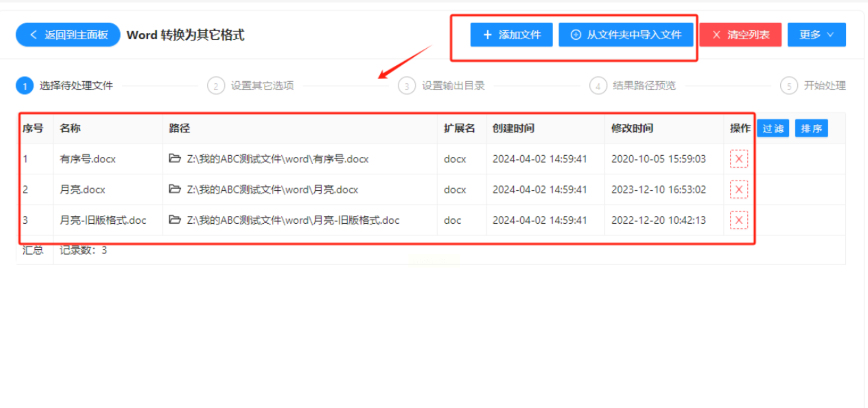Remove 有序号.docx with its red X
The width and height of the screenshot is (868, 408).
point(739,159)
